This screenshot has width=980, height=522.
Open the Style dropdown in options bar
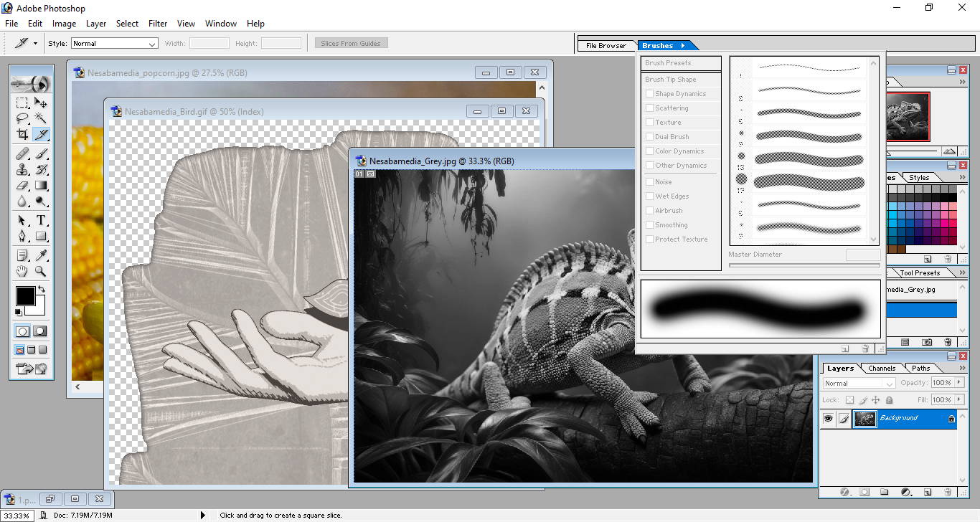pos(114,44)
